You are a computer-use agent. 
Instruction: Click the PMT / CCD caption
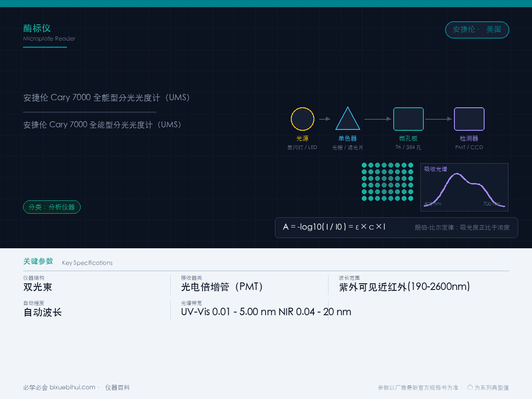(469, 147)
